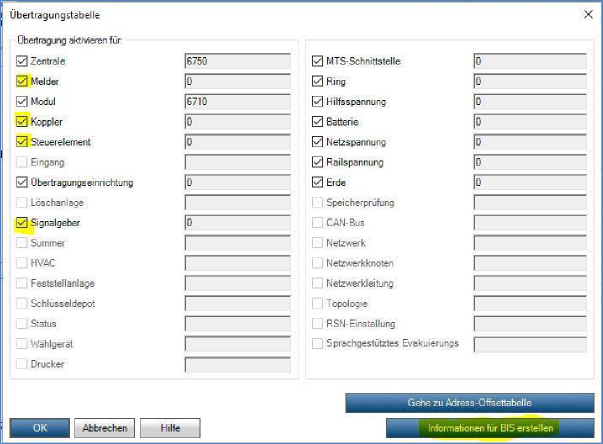Click the Zentrale field showing 6750
603x444 pixels.
[x=238, y=61]
